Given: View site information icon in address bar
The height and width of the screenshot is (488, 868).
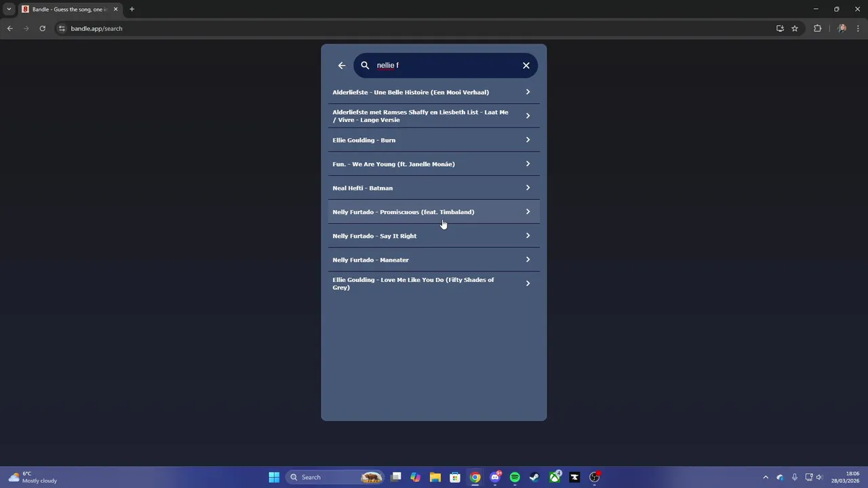Looking at the screenshot, I should (x=62, y=28).
